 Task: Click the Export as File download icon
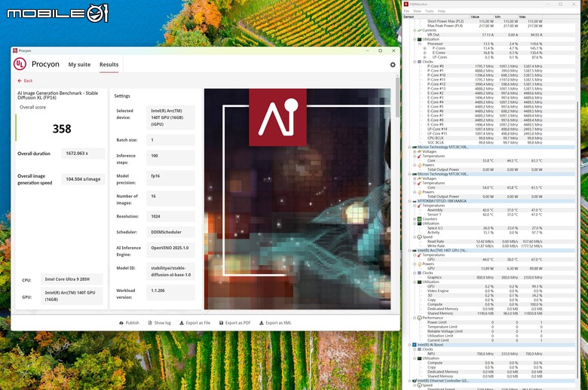pos(182,323)
